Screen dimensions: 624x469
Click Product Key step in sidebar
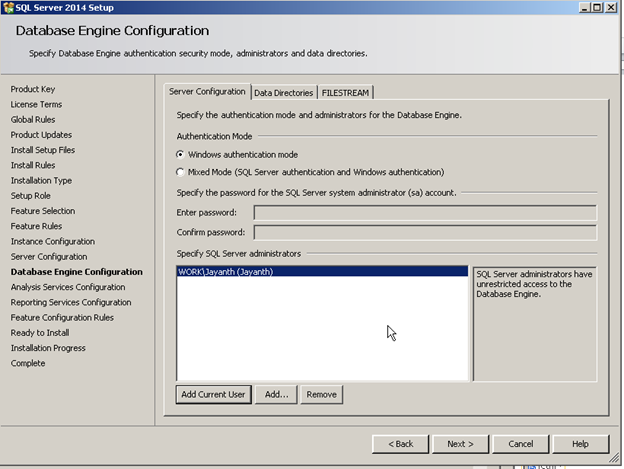(33, 89)
